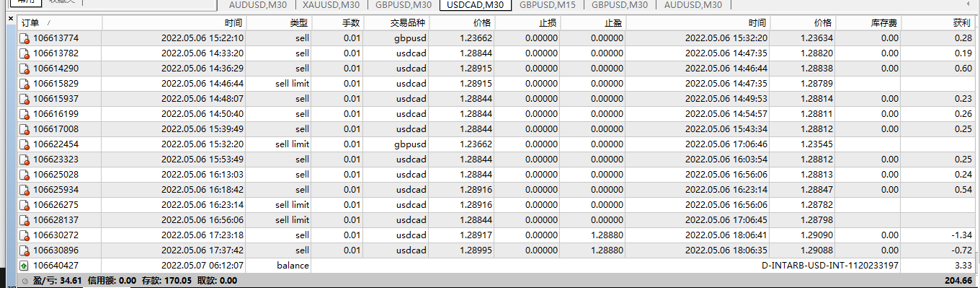Sort by 手数 column header

(x=338, y=24)
